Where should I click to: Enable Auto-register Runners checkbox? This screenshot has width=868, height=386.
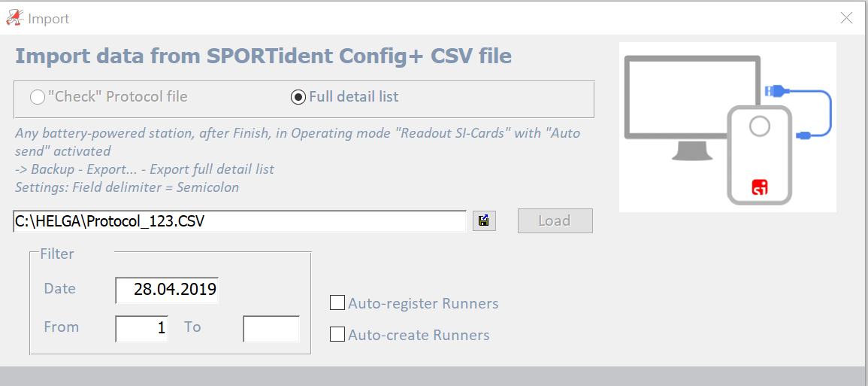tap(337, 302)
